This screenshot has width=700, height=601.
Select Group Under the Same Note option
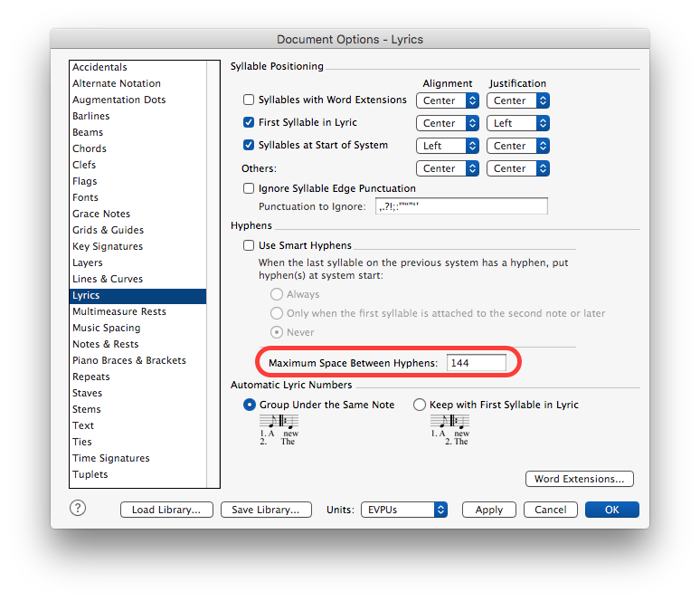pyautogui.click(x=250, y=405)
